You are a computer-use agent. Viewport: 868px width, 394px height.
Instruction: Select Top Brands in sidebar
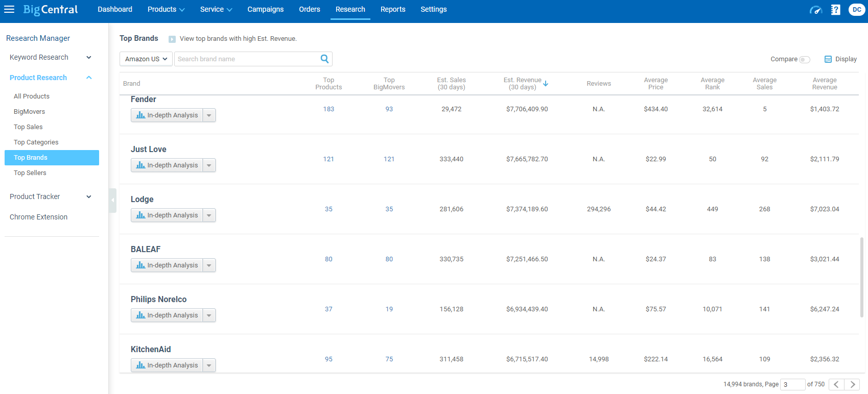coord(52,158)
